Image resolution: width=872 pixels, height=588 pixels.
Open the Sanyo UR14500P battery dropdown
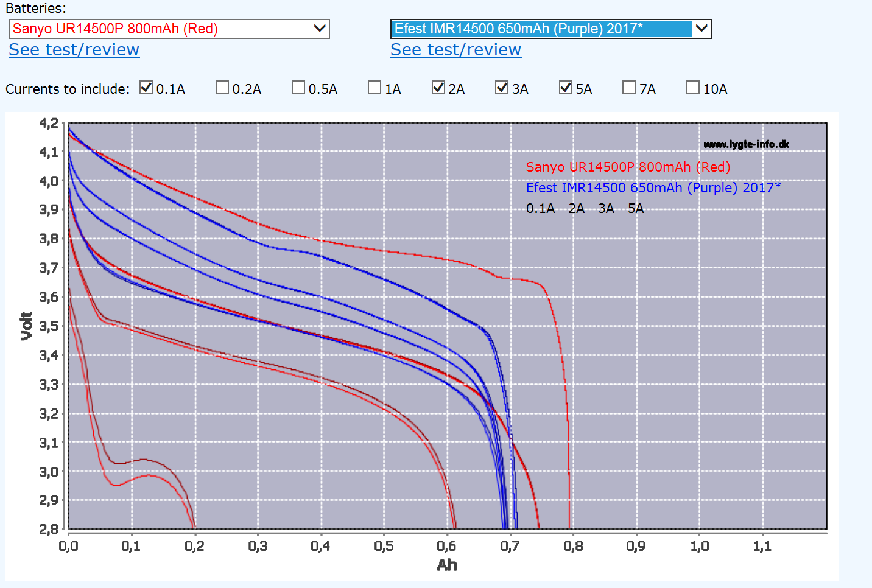169,29
